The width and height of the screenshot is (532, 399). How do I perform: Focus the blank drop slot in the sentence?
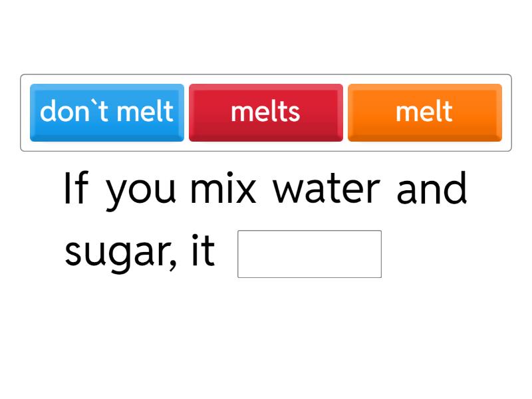309,254
